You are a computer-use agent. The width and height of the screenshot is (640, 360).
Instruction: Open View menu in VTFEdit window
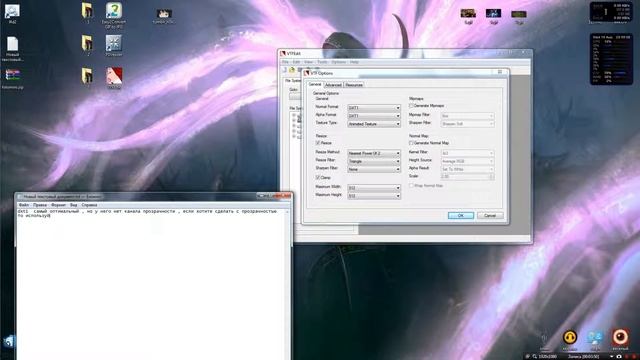click(308, 62)
